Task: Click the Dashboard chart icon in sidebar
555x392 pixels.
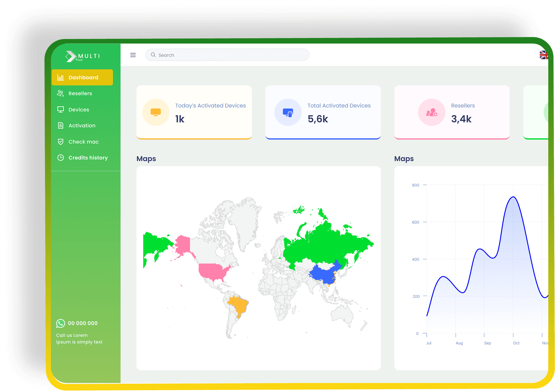Action: point(61,78)
